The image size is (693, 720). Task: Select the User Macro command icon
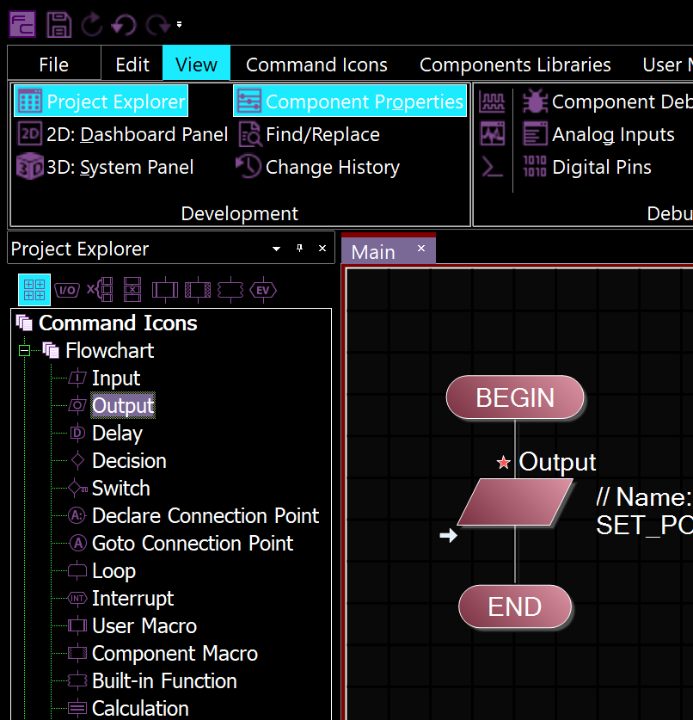(x=144, y=626)
